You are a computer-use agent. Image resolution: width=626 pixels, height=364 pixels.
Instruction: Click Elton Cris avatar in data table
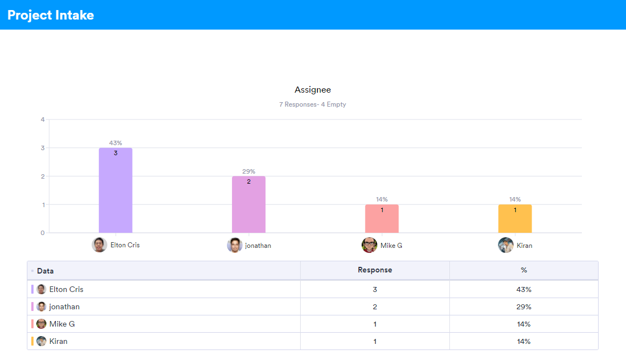41,289
